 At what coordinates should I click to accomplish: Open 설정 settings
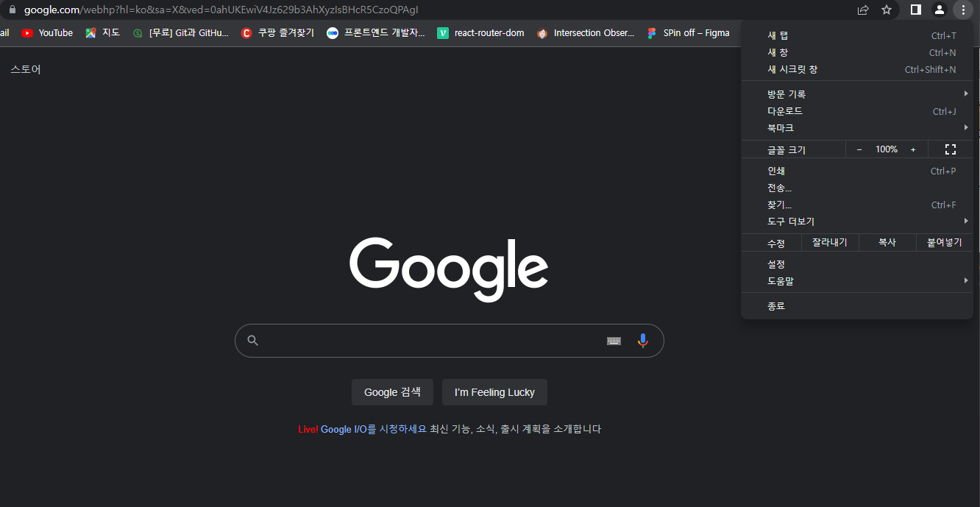[857, 264]
